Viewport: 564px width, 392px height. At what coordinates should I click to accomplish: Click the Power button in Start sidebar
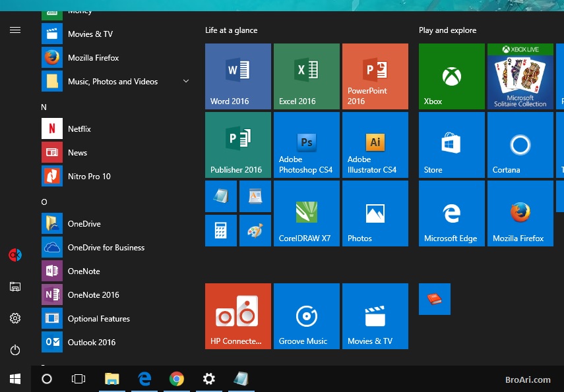click(15, 350)
